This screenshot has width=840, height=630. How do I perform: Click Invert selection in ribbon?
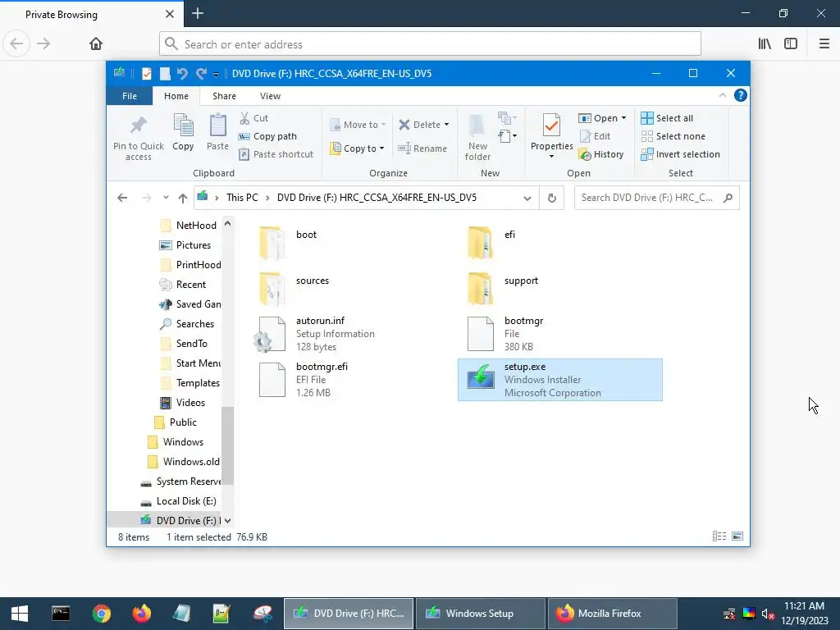pyautogui.click(x=680, y=154)
